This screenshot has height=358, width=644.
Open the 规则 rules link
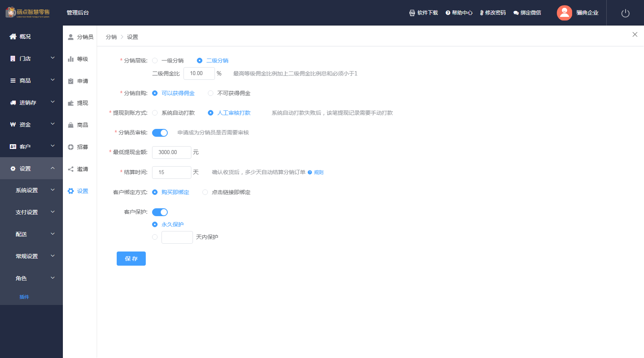click(x=319, y=172)
